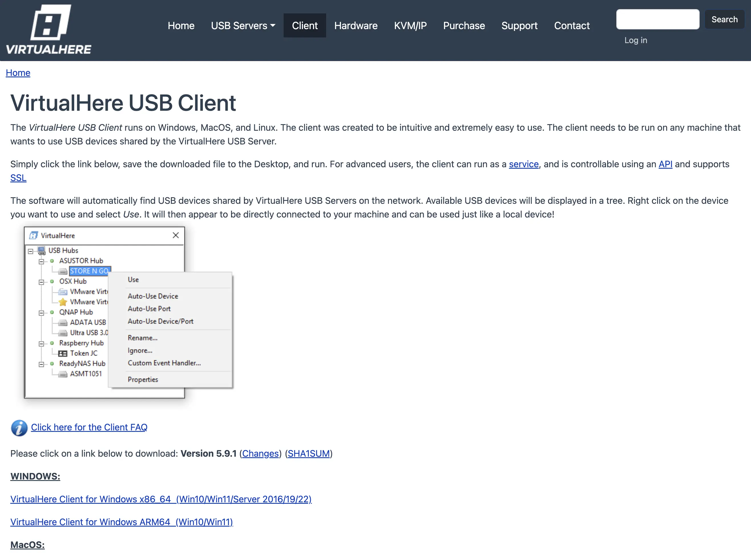Open the Changes link for version 5.9.1
Screen dimensions: 751x560
pos(260,454)
